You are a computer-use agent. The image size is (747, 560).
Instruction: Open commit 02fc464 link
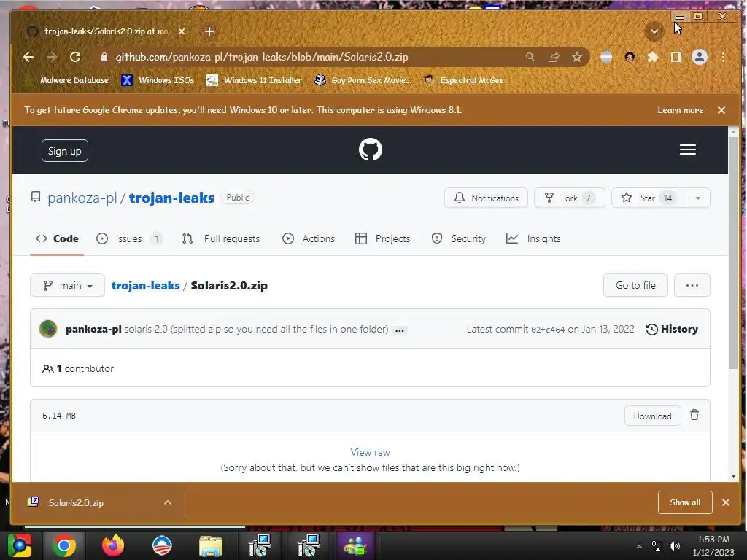point(547,330)
